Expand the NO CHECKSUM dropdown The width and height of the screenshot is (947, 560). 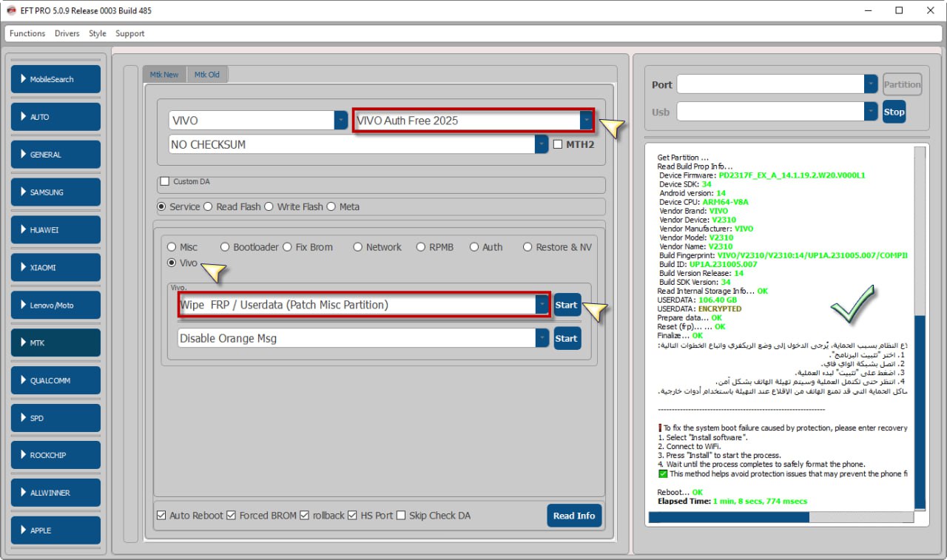[542, 144]
